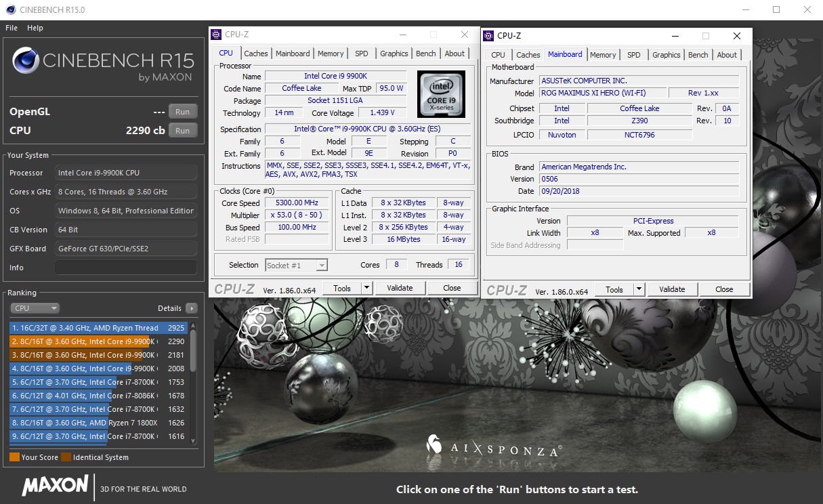Image resolution: width=823 pixels, height=504 pixels.
Task: Click the MAXON logo at the bottom
Action: (x=55, y=486)
